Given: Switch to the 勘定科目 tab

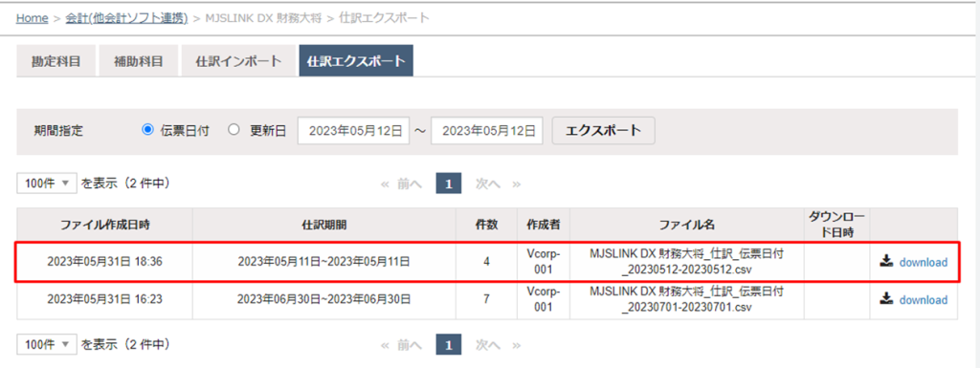Looking at the screenshot, I should click(x=56, y=61).
